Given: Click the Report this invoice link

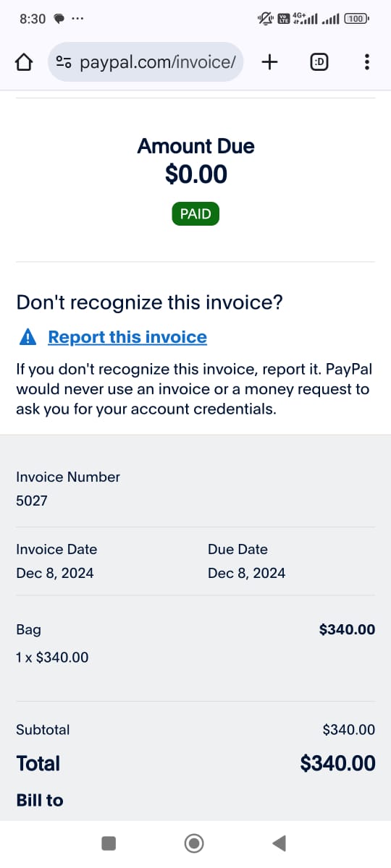Looking at the screenshot, I should point(127,337).
